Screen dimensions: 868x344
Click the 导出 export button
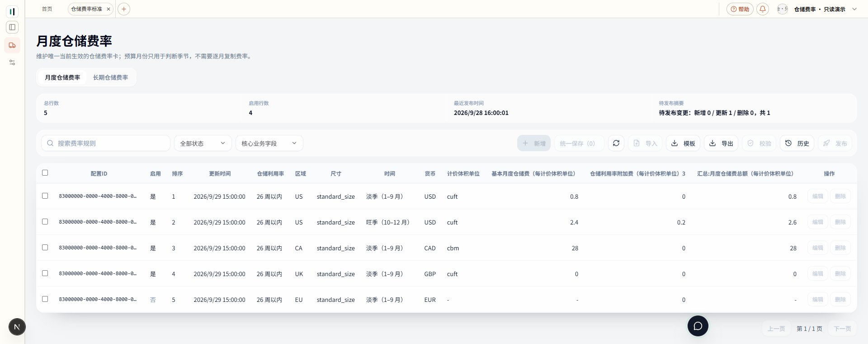(721, 143)
